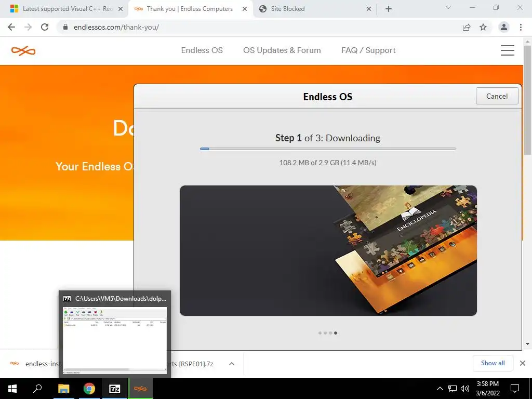
Task: Open the Endless OS nav link
Action: click(x=202, y=50)
